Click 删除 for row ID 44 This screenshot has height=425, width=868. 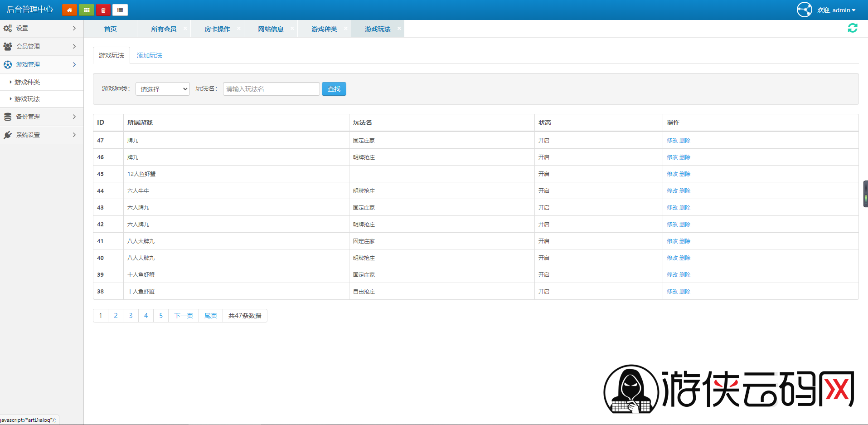(685, 191)
